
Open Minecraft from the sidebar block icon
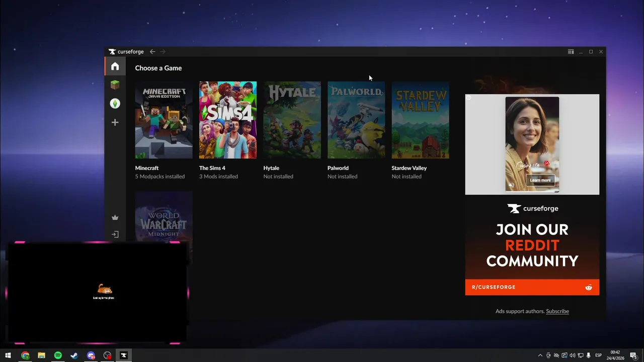(x=115, y=85)
